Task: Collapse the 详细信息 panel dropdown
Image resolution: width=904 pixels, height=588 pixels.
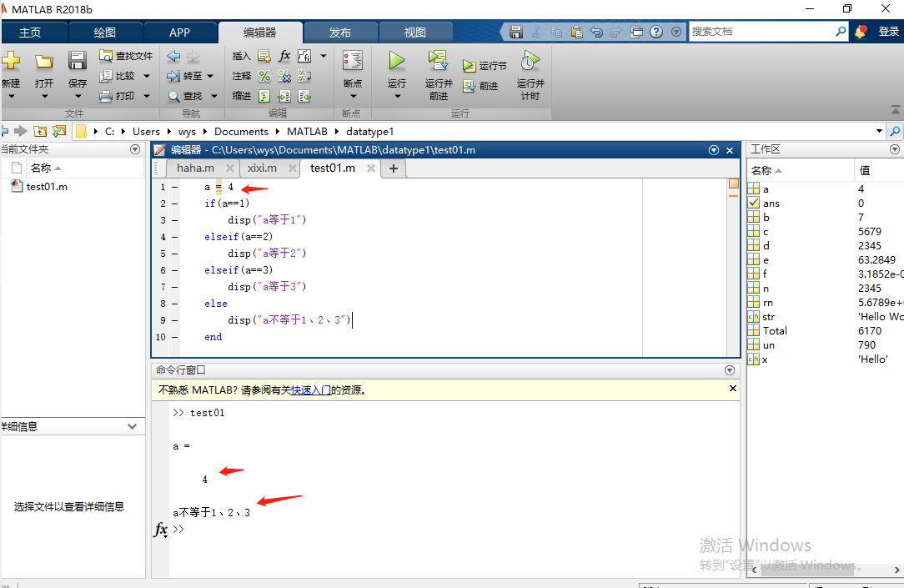Action: (131, 425)
